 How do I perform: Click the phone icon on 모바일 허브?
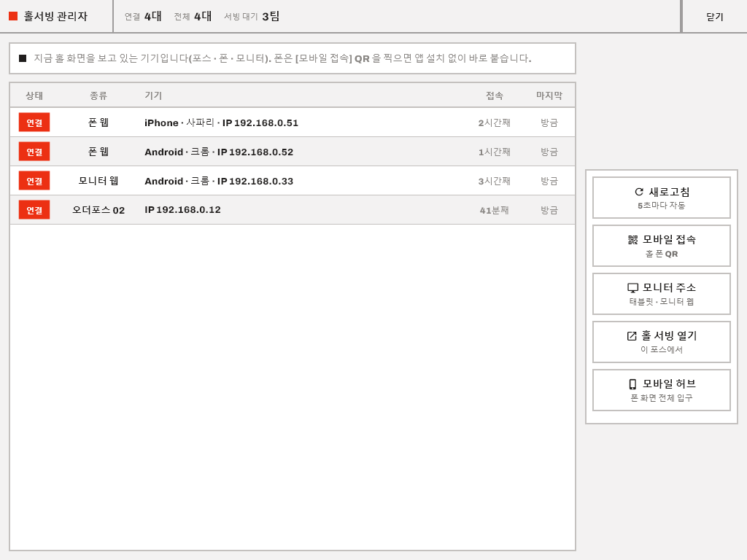632,384
